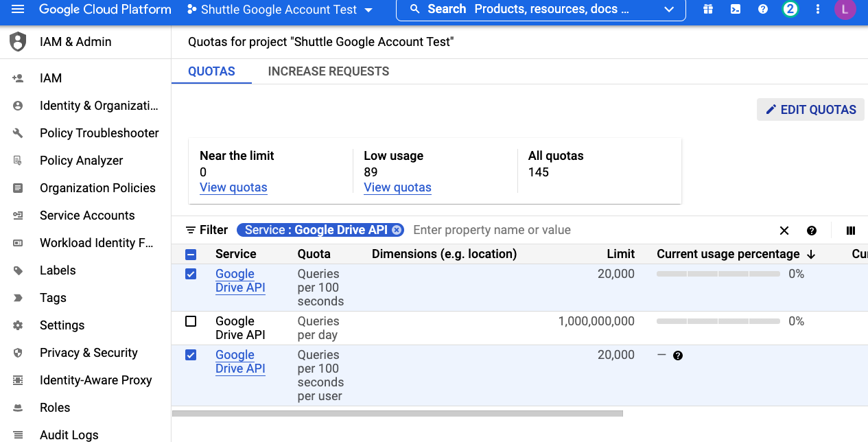Click the Quota column header
Screen dimensions: 868x442
click(x=314, y=254)
